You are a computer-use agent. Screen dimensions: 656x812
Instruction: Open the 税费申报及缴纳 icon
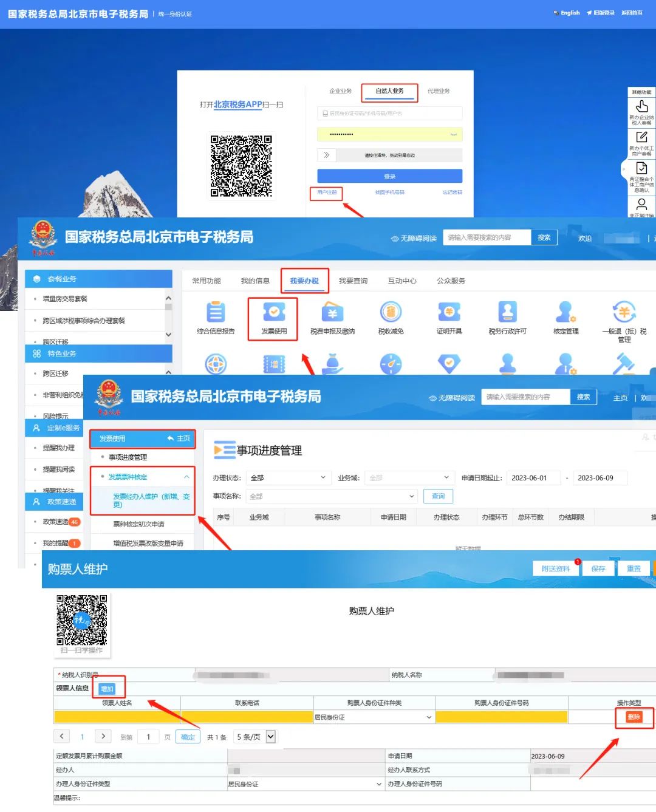(332, 312)
